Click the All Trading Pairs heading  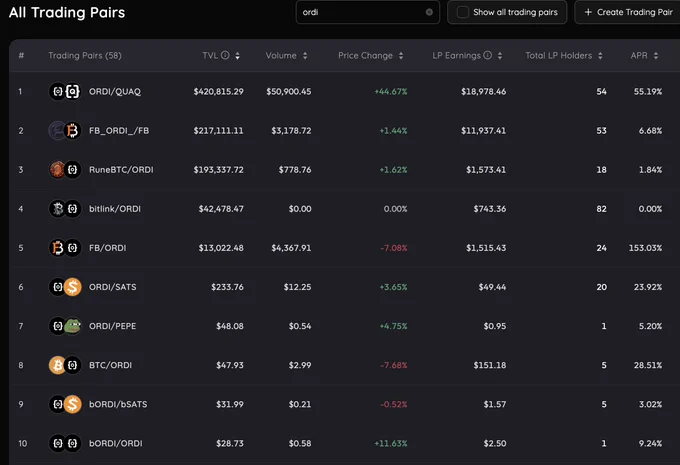(x=67, y=12)
